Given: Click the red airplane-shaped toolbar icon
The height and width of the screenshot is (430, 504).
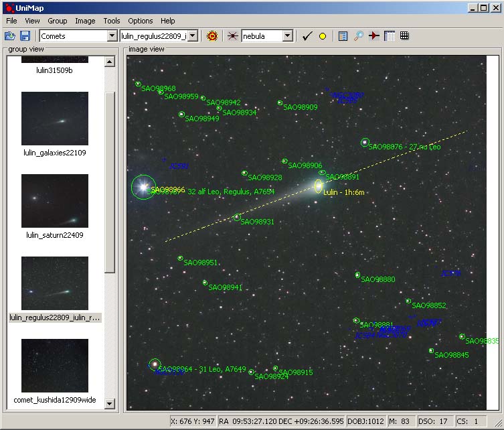Looking at the screenshot, I should point(374,35).
